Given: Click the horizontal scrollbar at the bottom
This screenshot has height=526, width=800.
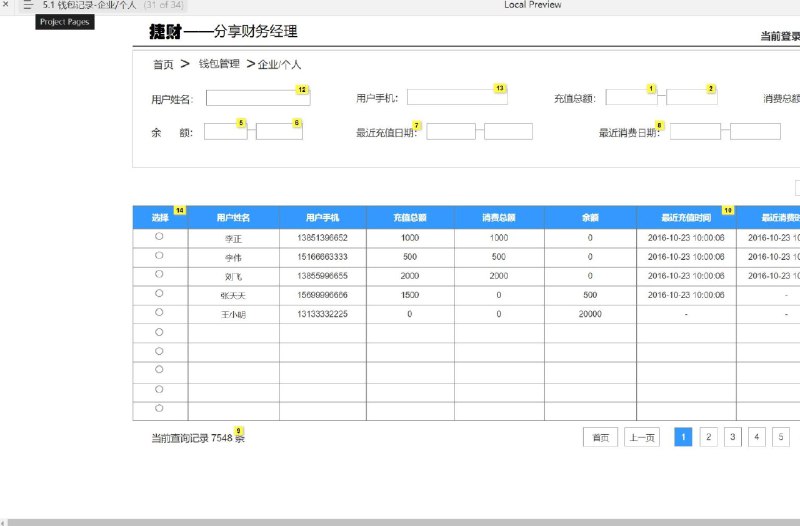Looking at the screenshot, I should pos(403,522).
